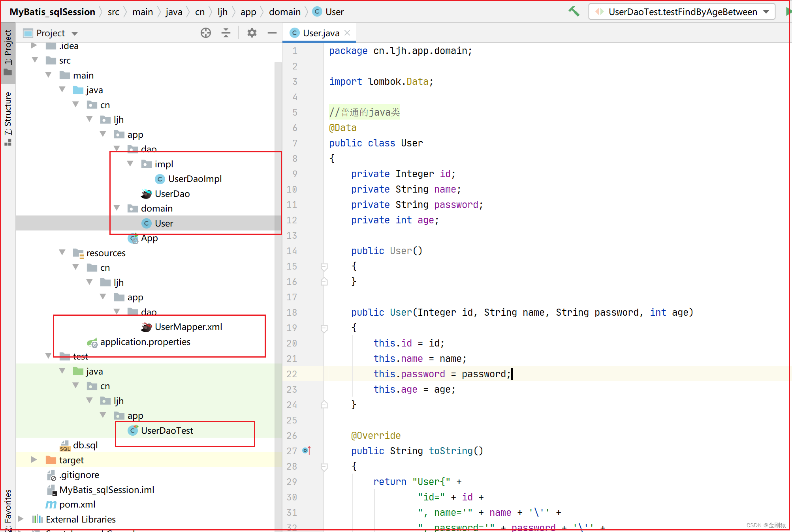792x532 pixels.
Task: Click the override gutter icon at line 27
Action: point(307,450)
